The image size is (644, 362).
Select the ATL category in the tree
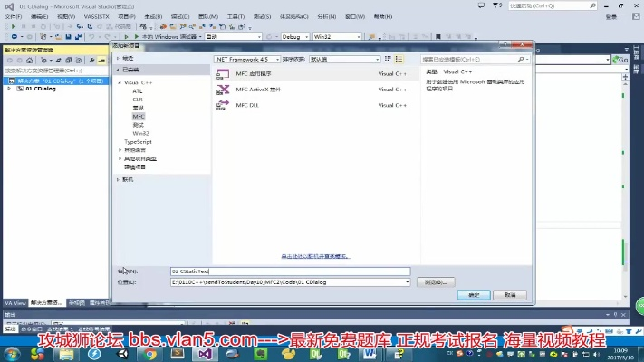[x=138, y=91]
